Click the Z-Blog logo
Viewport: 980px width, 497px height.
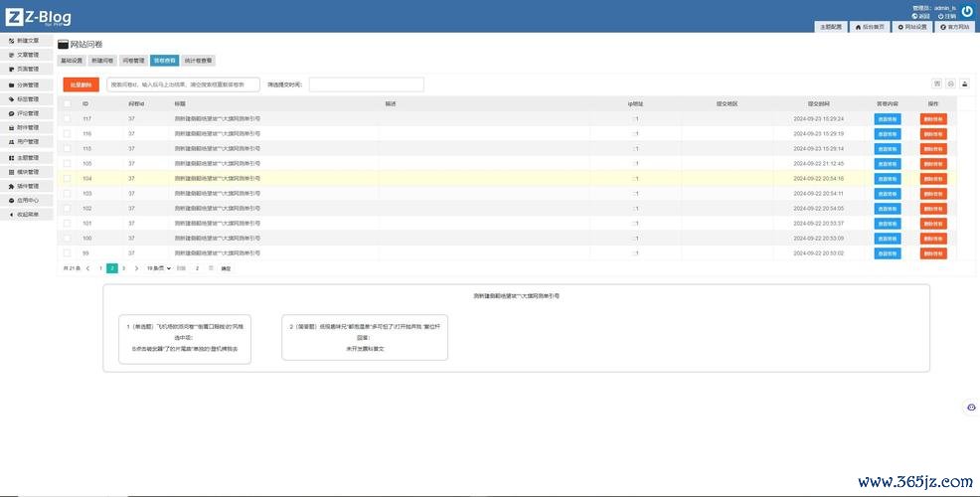(x=38, y=17)
